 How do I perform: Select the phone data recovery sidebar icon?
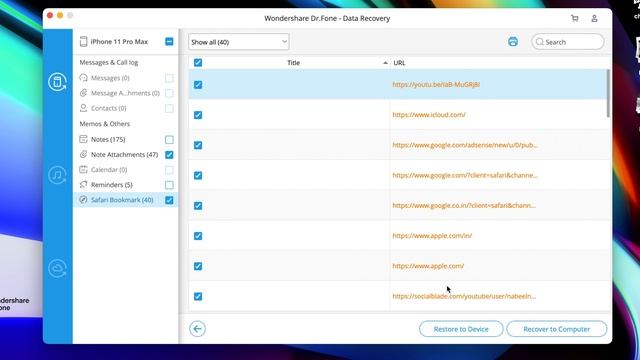(58, 82)
